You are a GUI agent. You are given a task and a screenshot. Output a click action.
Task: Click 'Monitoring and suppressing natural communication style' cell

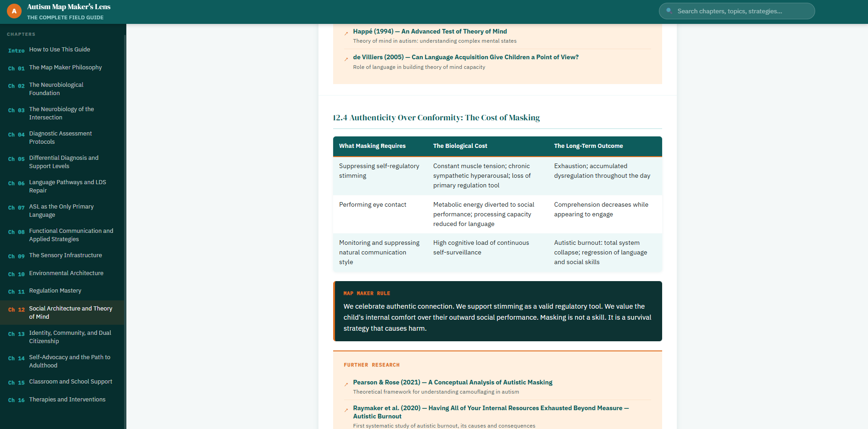[x=379, y=253]
